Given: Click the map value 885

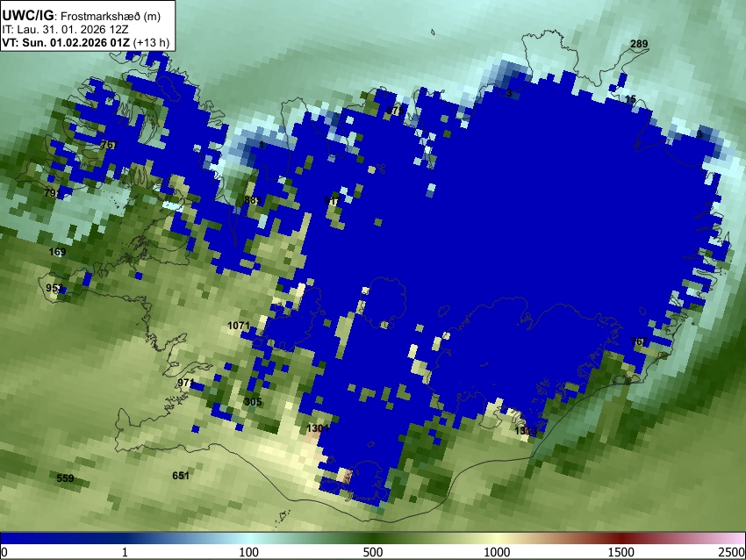Looking at the screenshot, I should (x=253, y=200).
